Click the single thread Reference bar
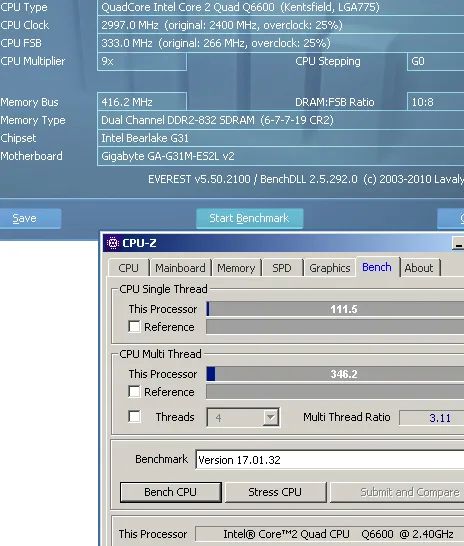464x546 pixels. [x=335, y=327]
